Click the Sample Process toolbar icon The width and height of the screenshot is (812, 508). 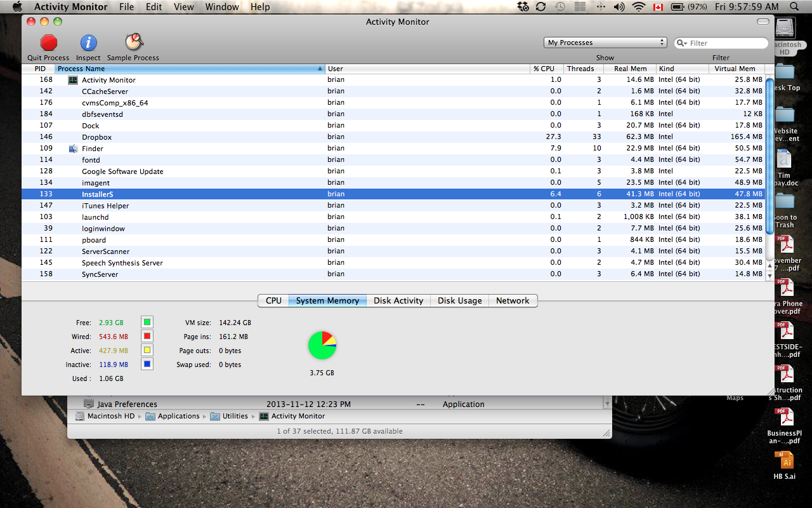tap(133, 42)
